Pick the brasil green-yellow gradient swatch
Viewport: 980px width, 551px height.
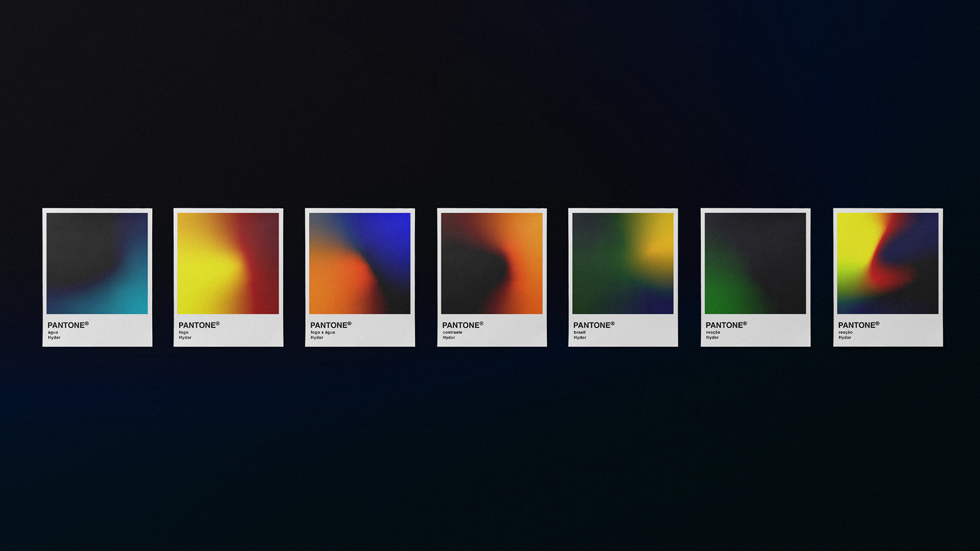623,263
